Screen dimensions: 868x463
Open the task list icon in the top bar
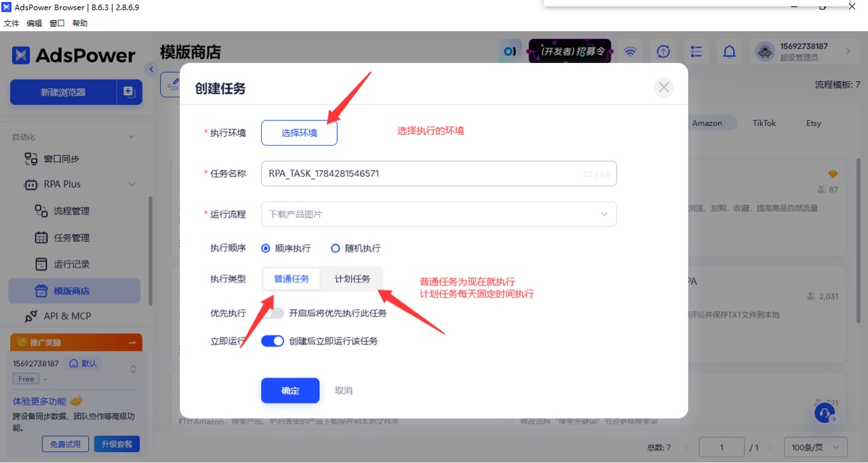(x=696, y=52)
